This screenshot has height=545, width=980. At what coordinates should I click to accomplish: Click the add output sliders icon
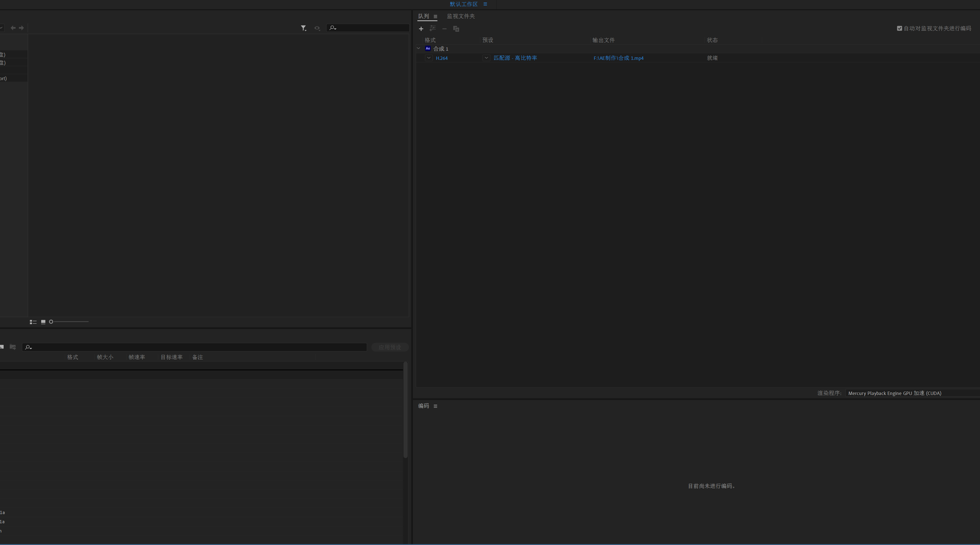click(433, 29)
